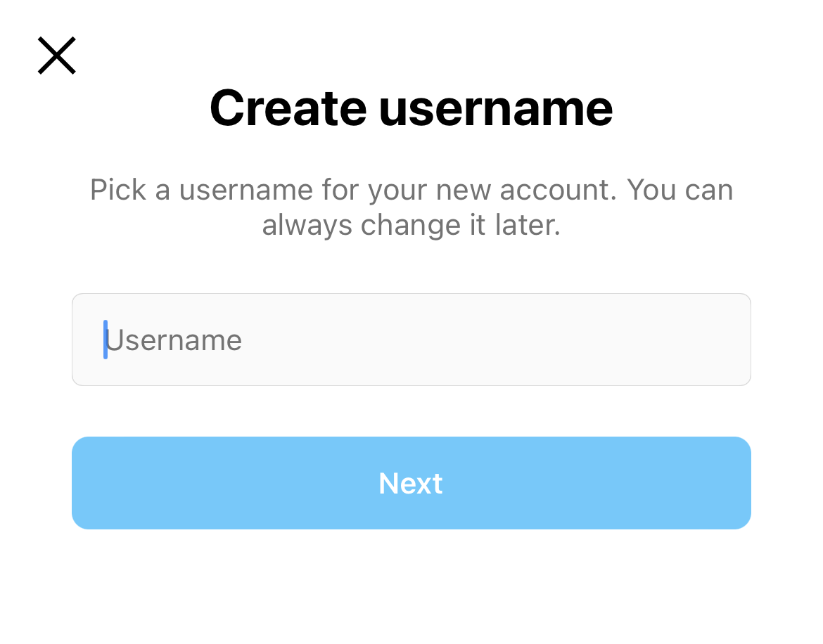This screenshot has height=644, width=823.
Task: Select the Username placeholder text
Action: point(174,340)
